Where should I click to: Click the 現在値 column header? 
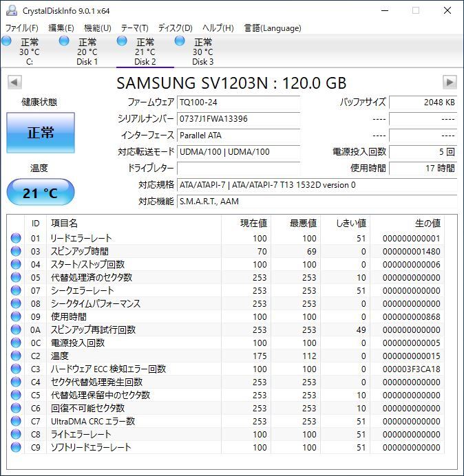coord(246,223)
